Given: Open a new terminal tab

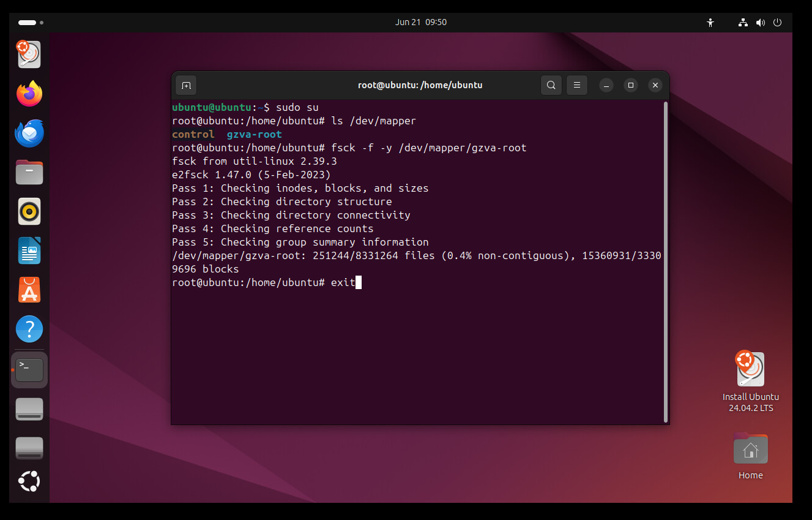Looking at the screenshot, I should [185, 85].
